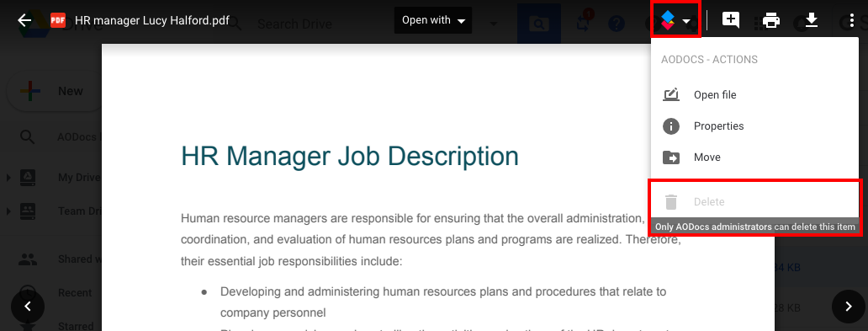Print the PDF using printer icon
Screen dimensions: 868x331
tap(771, 21)
